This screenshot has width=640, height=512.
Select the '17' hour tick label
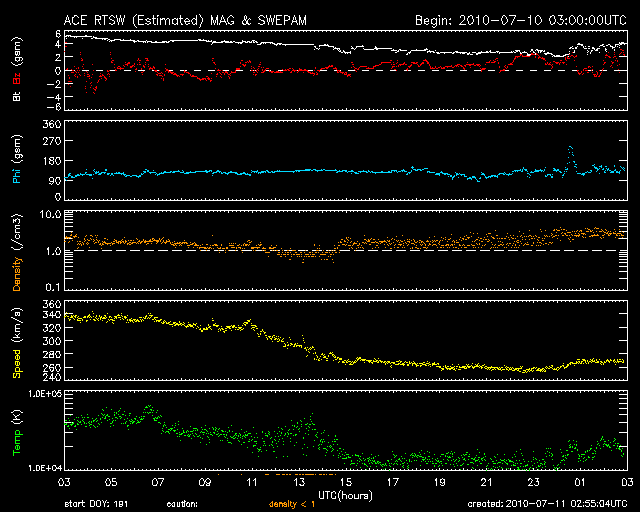[393, 483]
